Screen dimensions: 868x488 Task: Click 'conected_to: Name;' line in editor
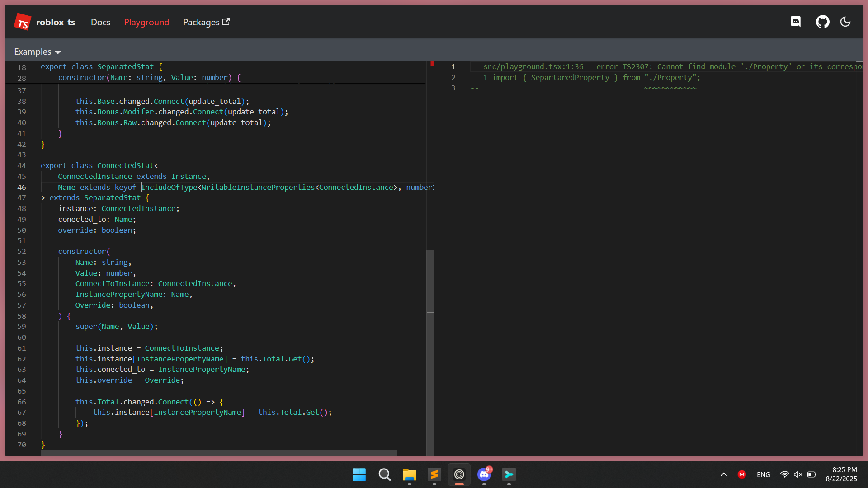pyautogui.click(x=97, y=220)
